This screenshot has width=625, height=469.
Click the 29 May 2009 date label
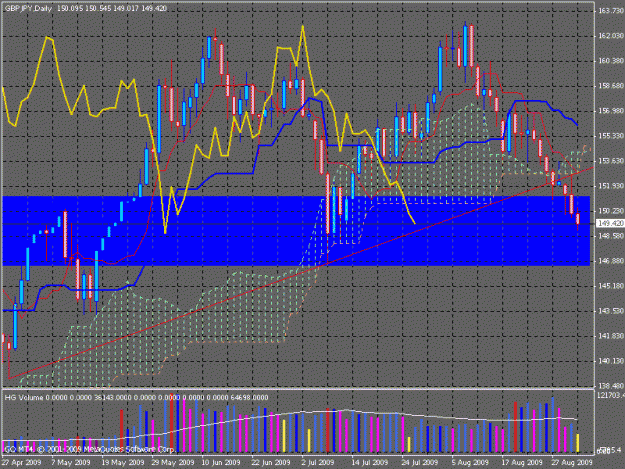[173, 463]
